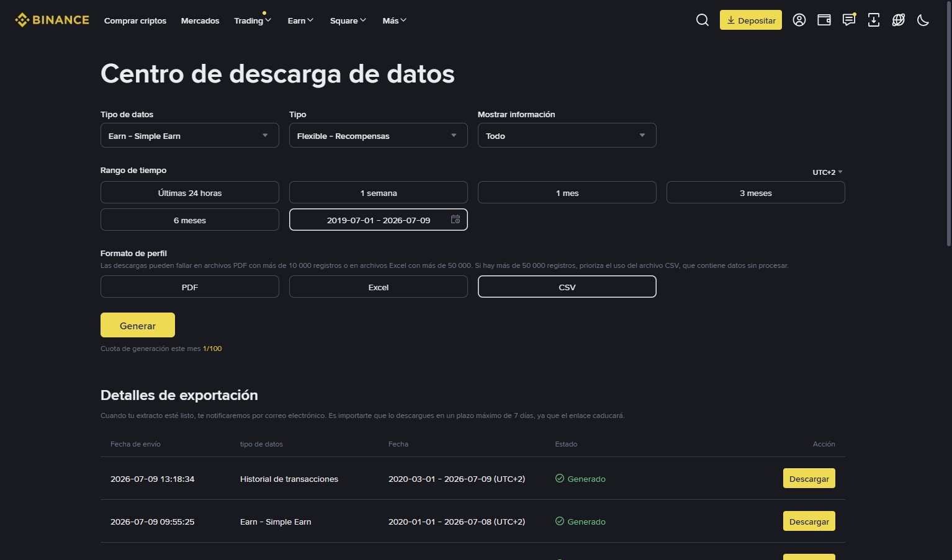Go to Comprar criptos

[x=135, y=20]
